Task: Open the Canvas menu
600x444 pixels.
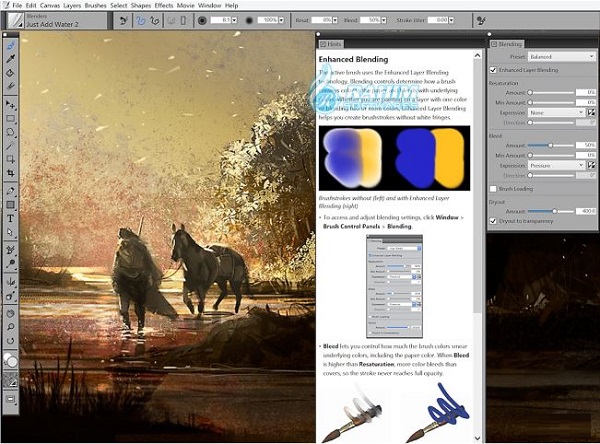Action: point(49,5)
